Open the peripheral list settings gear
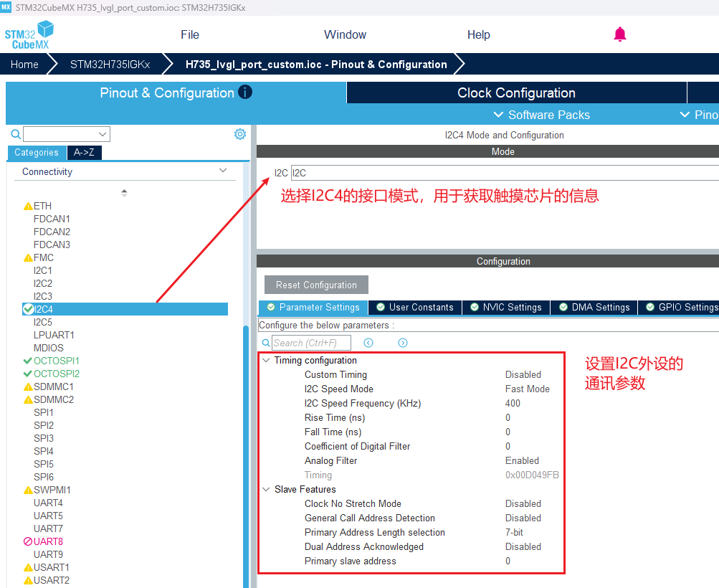Screen dimensions: 719x588 click(240, 134)
